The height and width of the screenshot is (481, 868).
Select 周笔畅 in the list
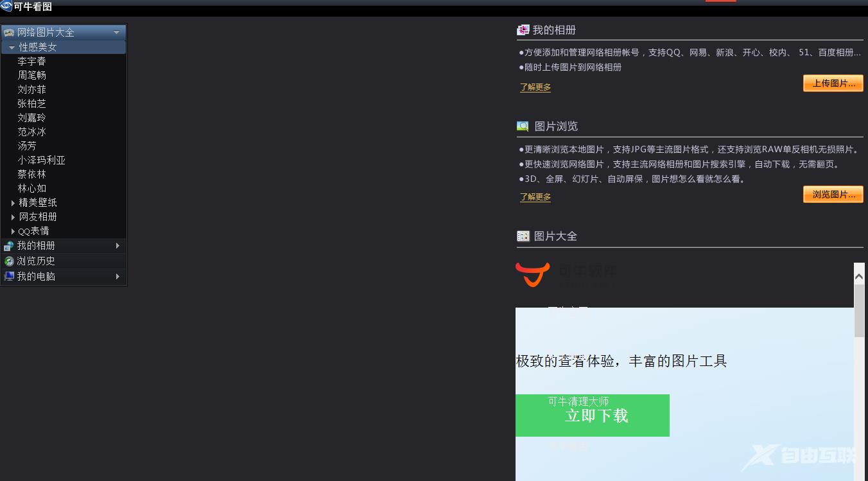(x=31, y=76)
